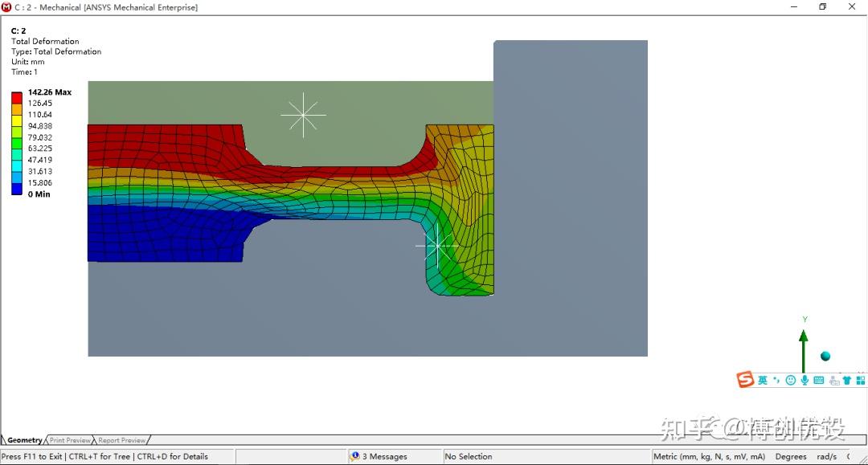Activate Sogou handwriting input icon
The image size is (868, 465).
836,380
